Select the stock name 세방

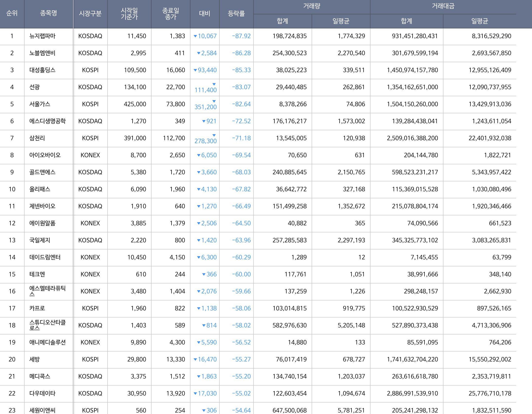coord(34,360)
